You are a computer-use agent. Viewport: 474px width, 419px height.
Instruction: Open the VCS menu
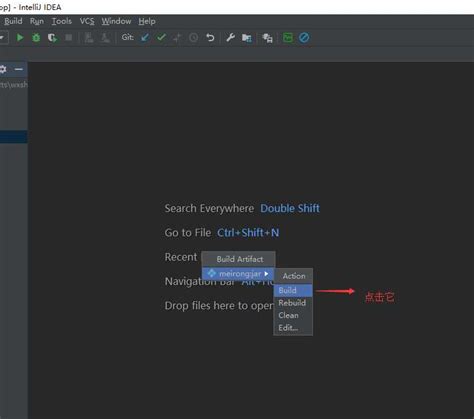click(x=87, y=21)
